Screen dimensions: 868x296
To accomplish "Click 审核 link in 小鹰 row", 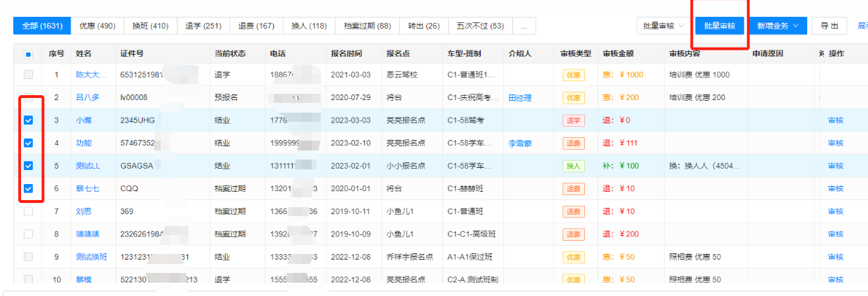I will tap(836, 120).
